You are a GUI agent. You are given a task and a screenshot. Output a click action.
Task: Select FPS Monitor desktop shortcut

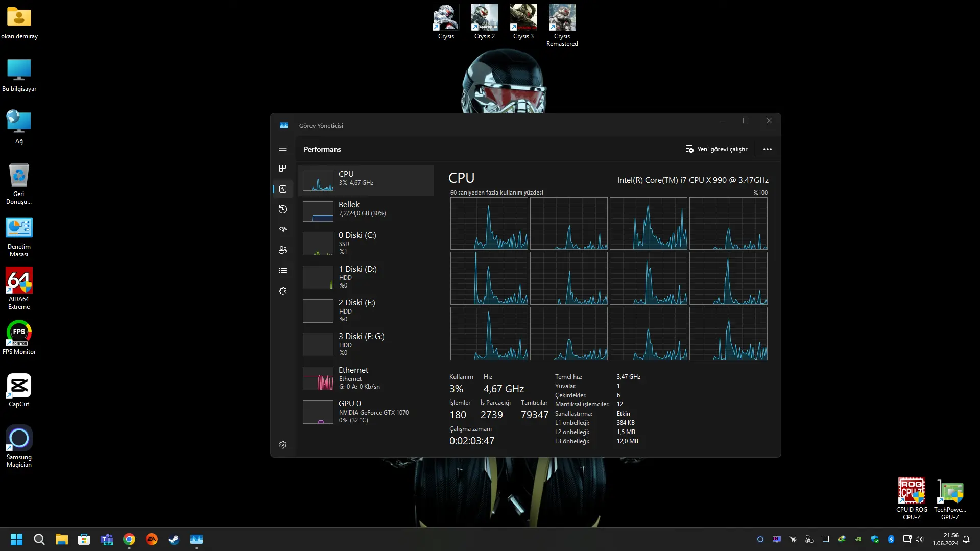tap(19, 338)
